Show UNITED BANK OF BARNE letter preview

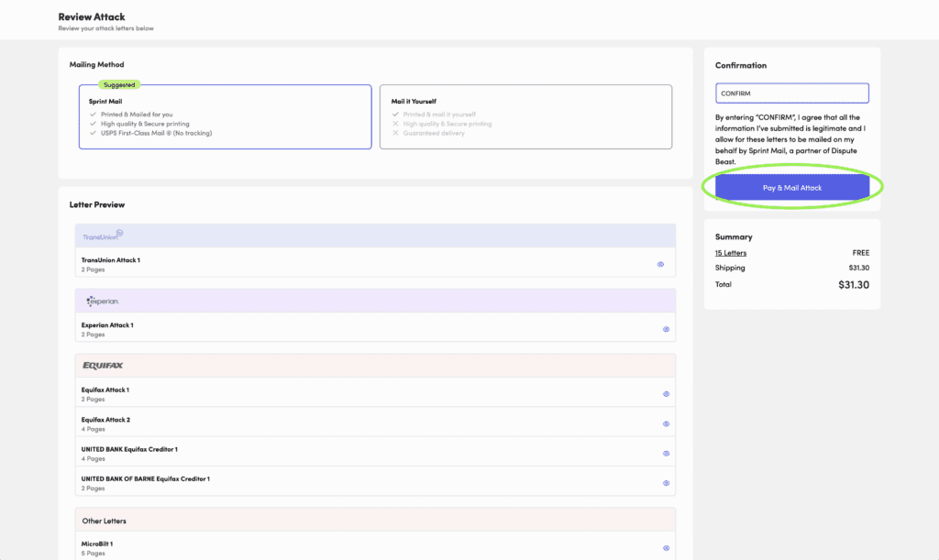[666, 482]
